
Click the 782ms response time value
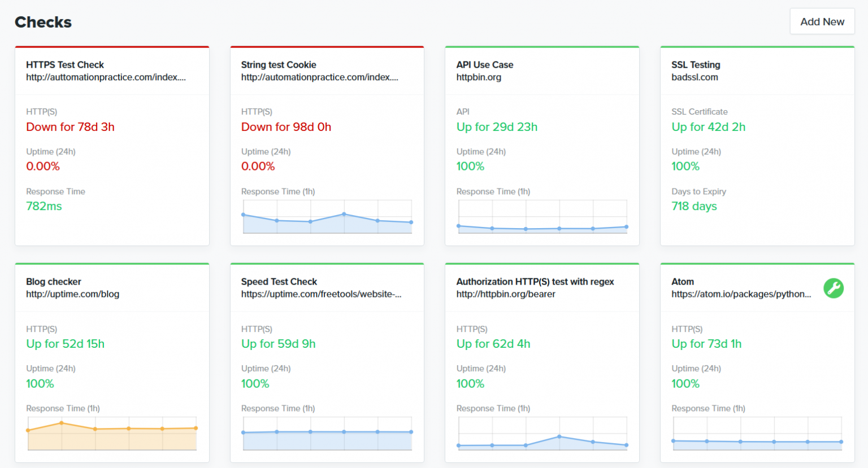(x=44, y=207)
